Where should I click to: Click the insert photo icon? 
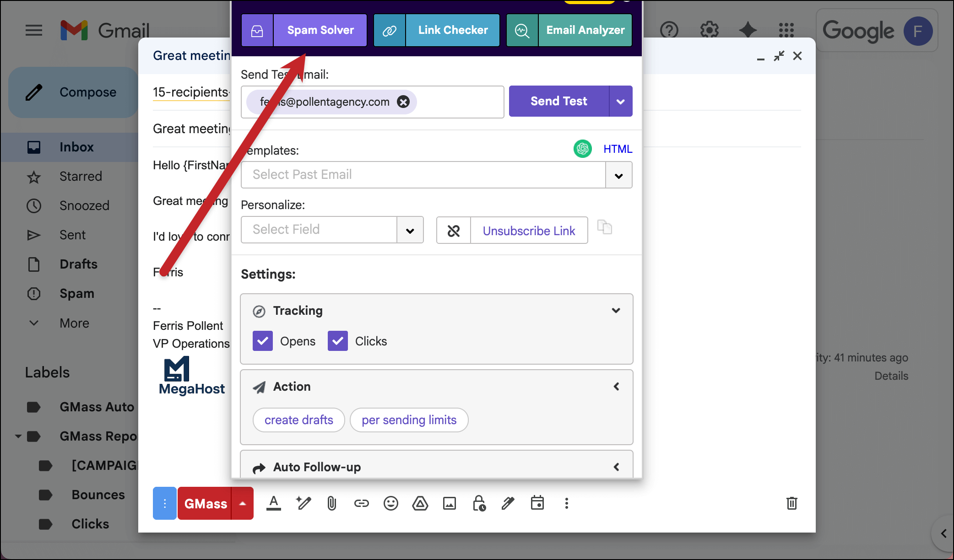click(449, 504)
